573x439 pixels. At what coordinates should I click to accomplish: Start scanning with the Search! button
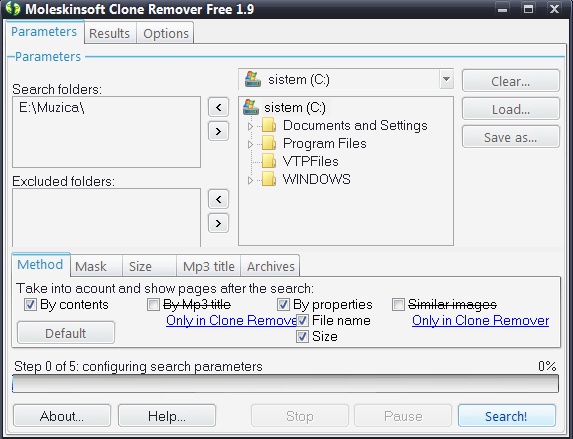click(x=506, y=416)
